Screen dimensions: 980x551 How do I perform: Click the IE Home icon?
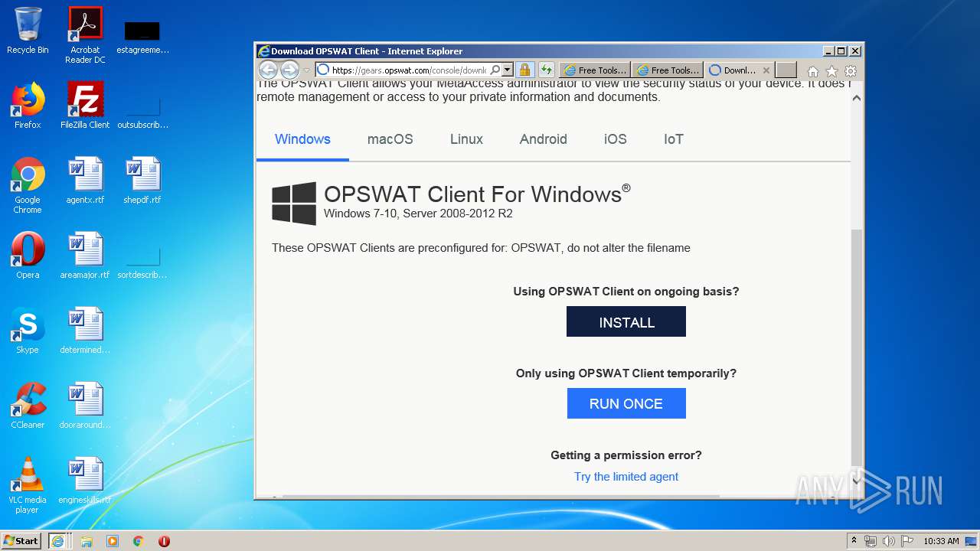coord(813,71)
